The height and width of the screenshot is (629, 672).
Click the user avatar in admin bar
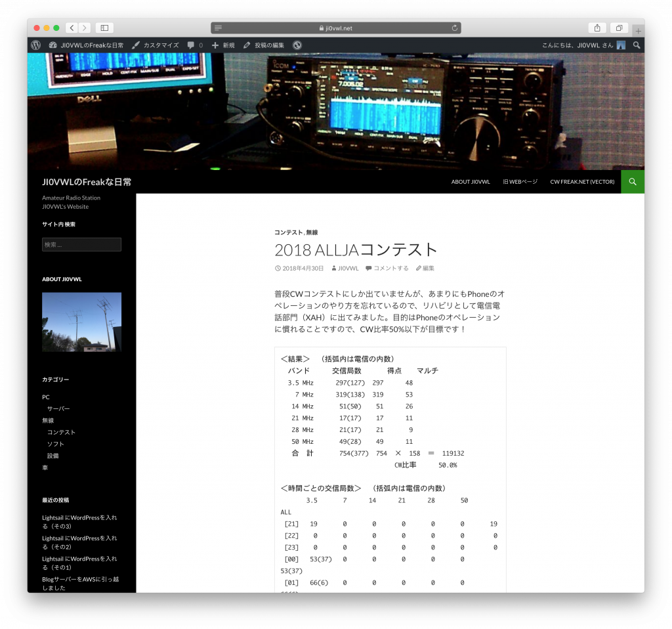621,45
